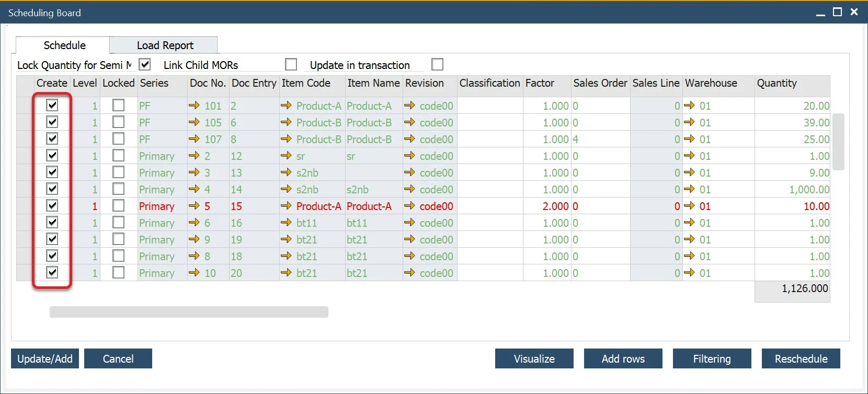Click revision arrow in red Product-A row

point(409,206)
